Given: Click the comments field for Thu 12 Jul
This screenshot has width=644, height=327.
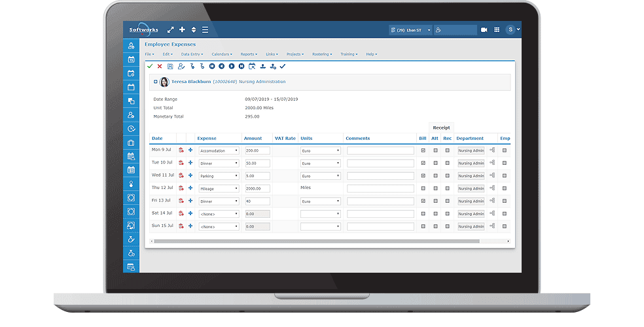Looking at the screenshot, I should pos(380,189).
